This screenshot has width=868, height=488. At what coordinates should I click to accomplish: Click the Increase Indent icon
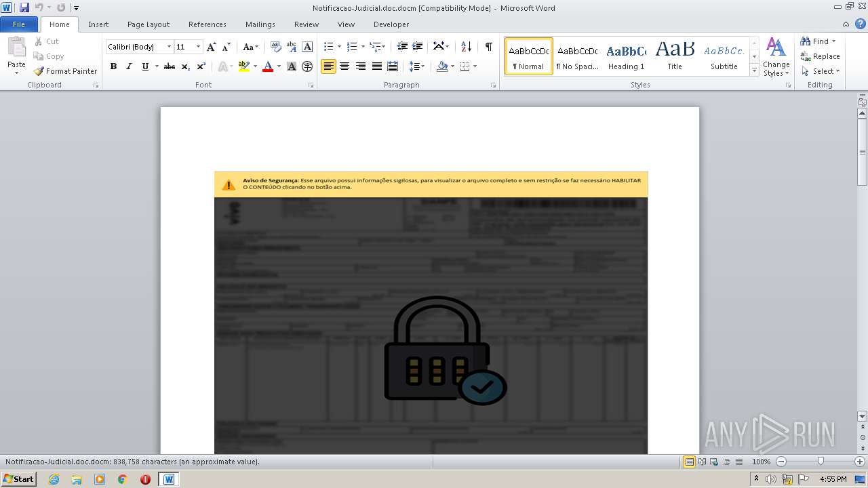[418, 47]
